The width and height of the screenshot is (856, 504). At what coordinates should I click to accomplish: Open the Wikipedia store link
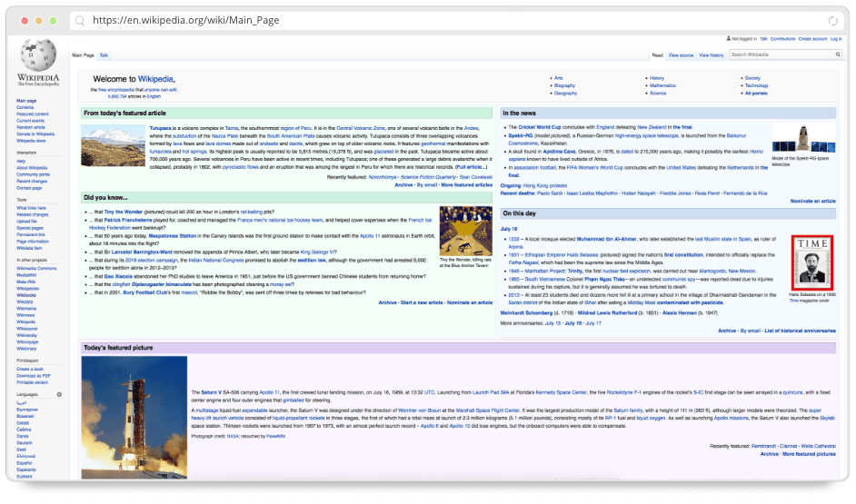pyautogui.click(x=31, y=141)
